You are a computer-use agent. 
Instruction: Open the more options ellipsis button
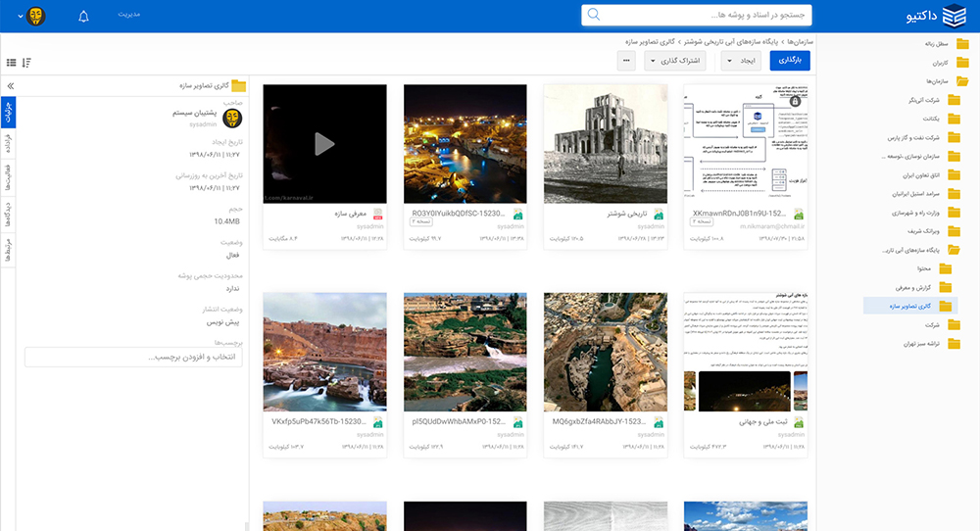(626, 61)
